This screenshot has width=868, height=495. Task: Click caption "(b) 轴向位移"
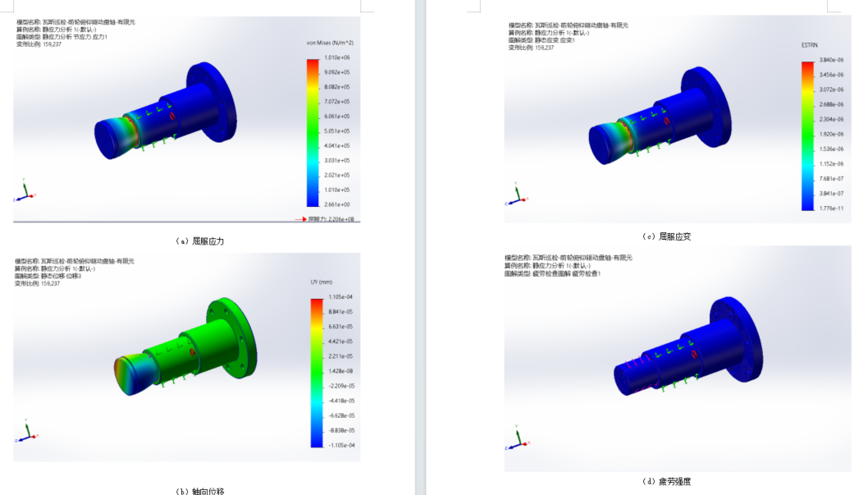click(x=200, y=491)
